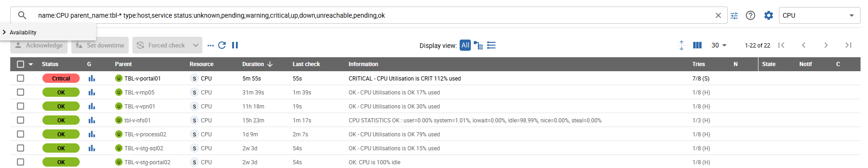Viewport: 868px width, 168px height.
Task: Switch to view by host icon
Action: click(x=478, y=45)
